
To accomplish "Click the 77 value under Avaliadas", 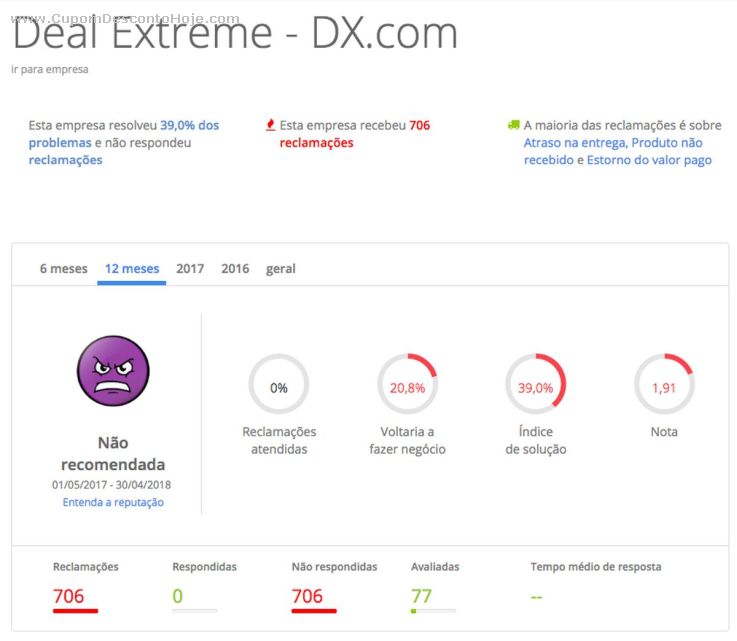I will click(x=421, y=596).
